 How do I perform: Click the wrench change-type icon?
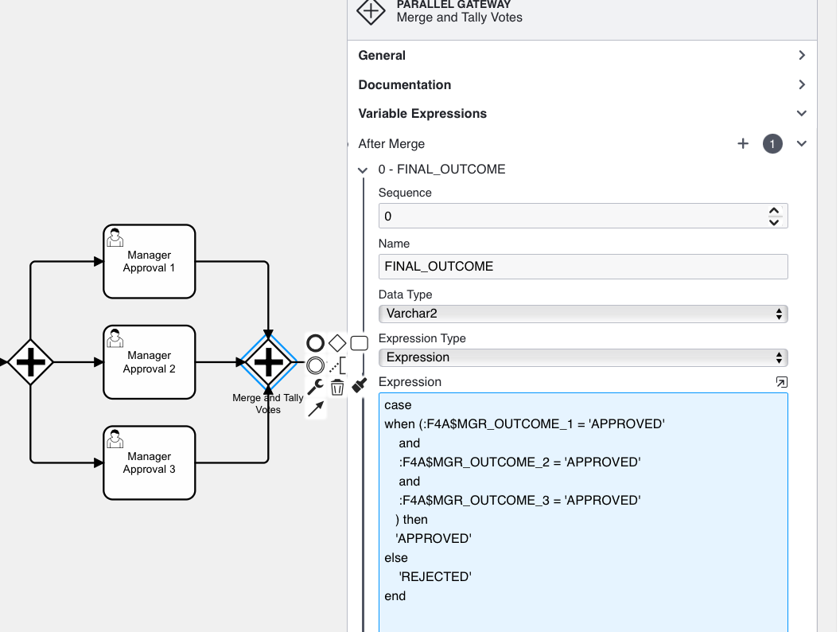(x=316, y=387)
